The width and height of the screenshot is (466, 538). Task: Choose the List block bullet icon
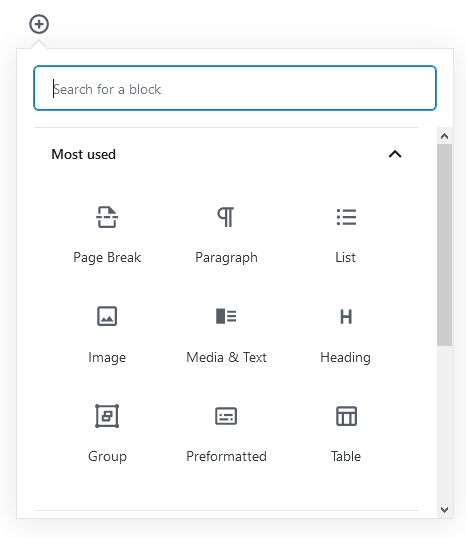pyautogui.click(x=346, y=217)
